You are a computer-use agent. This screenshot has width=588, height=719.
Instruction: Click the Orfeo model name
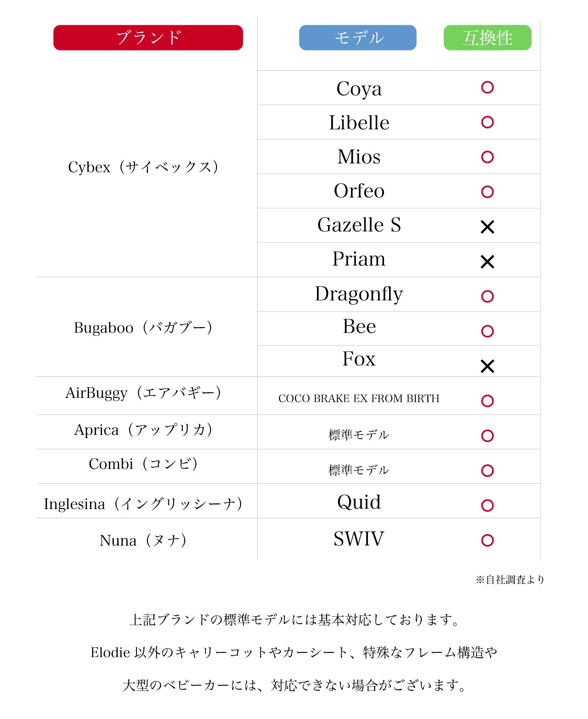359,191
